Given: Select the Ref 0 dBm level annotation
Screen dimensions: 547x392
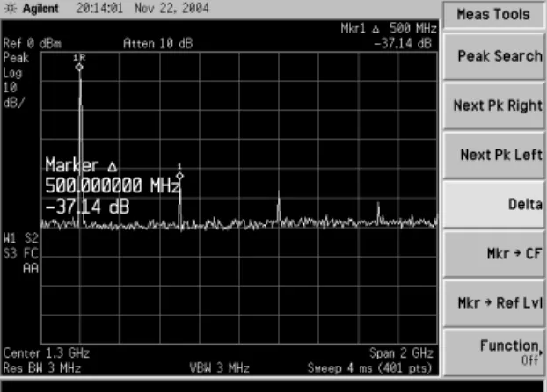Looking at the screenshot, I should pyautogui.click(x=32, y=44).
